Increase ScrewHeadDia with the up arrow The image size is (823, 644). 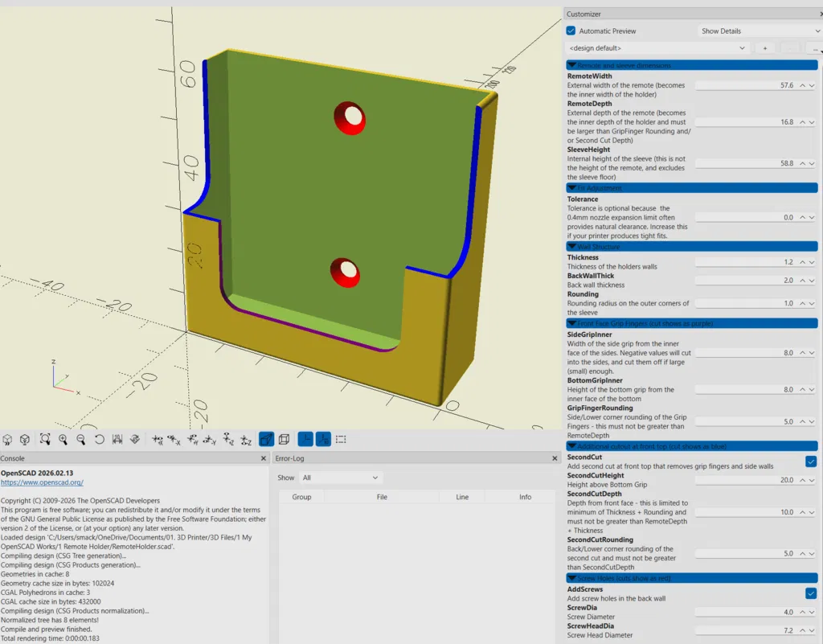coord(803,630)
